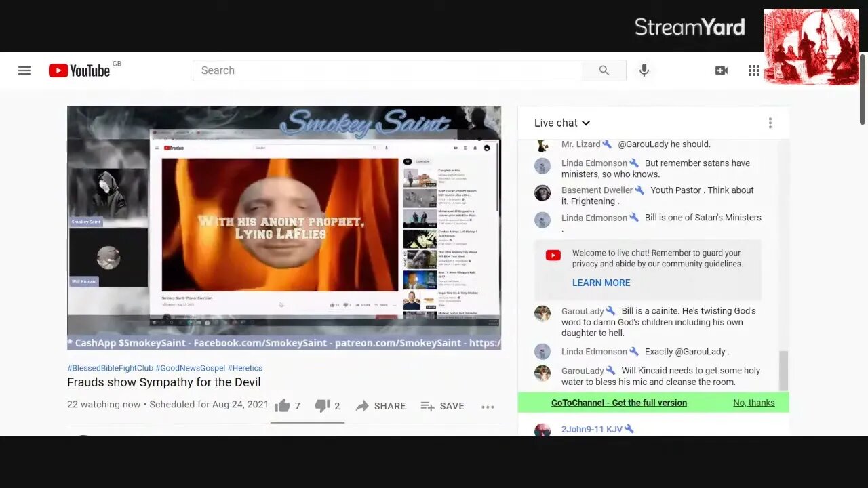The image size is (868, 488).
Task: Select Mr. Lizard username in chat
Action: [581, 144]
